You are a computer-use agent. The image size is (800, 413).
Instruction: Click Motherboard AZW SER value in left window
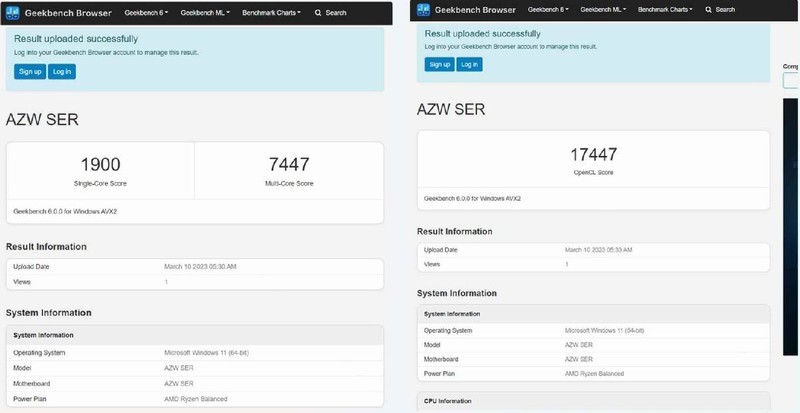tap(179, 383)
